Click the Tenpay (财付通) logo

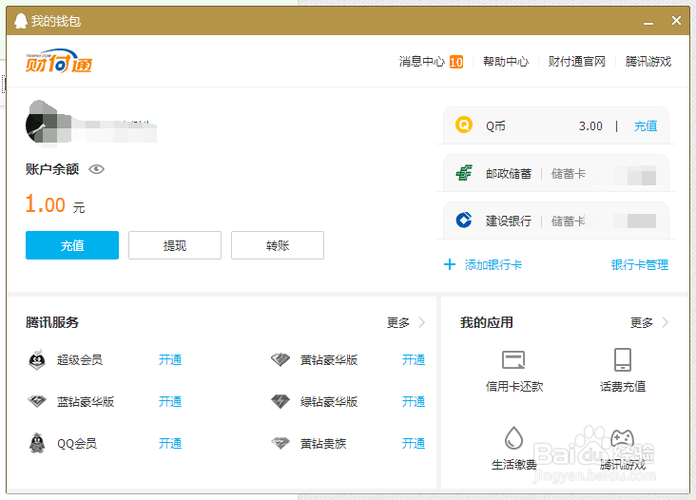tap(59, 61)
